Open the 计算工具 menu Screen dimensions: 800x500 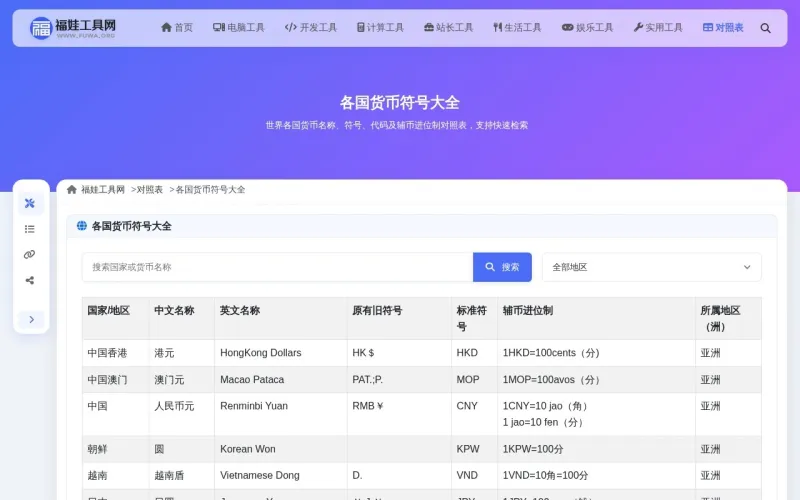click(380, 28)
